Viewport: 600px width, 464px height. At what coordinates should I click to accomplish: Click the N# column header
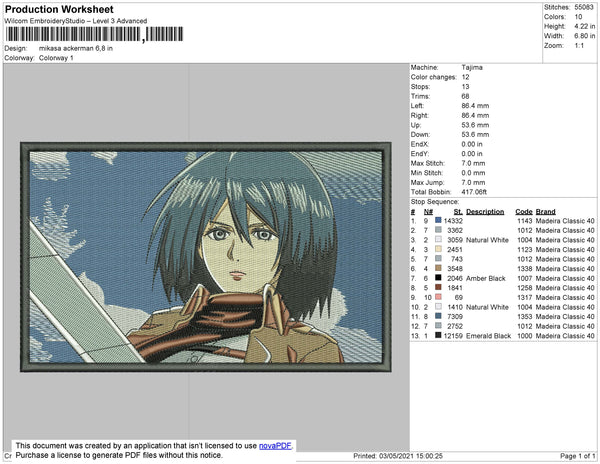click(x=428, y=212)
